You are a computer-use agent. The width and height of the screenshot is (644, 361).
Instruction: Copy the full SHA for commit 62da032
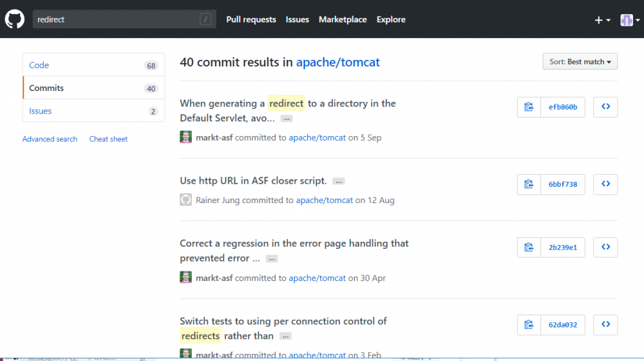(529, 325)
